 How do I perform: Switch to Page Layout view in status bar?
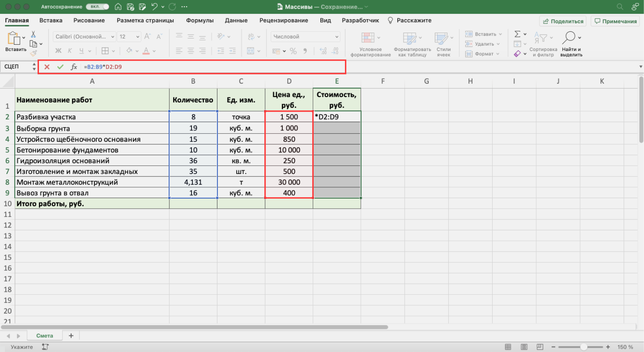(x=524, y=347)
